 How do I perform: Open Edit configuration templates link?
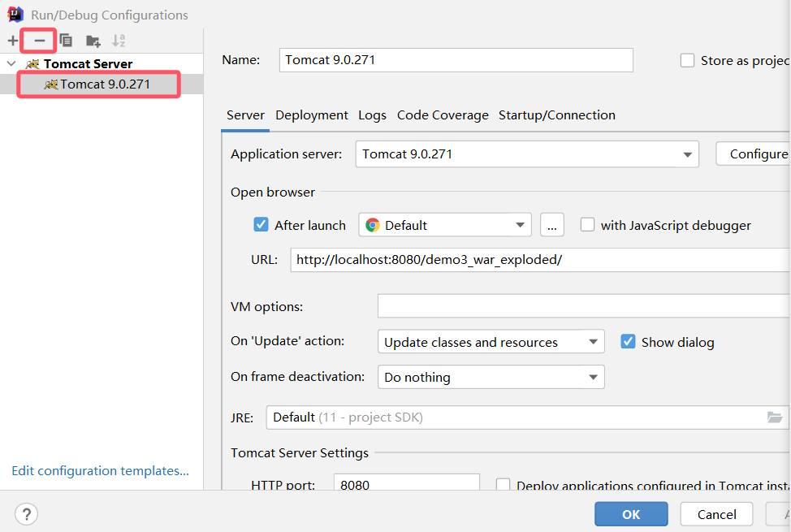tap(101, 470)
